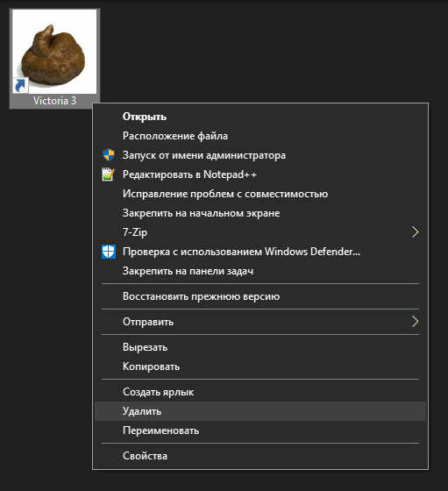Image resolution: width=448 pixels, height=491 pixels.
Task: Select Копировать menu entry
Action: pyautogui.click(x=260, y=366)
